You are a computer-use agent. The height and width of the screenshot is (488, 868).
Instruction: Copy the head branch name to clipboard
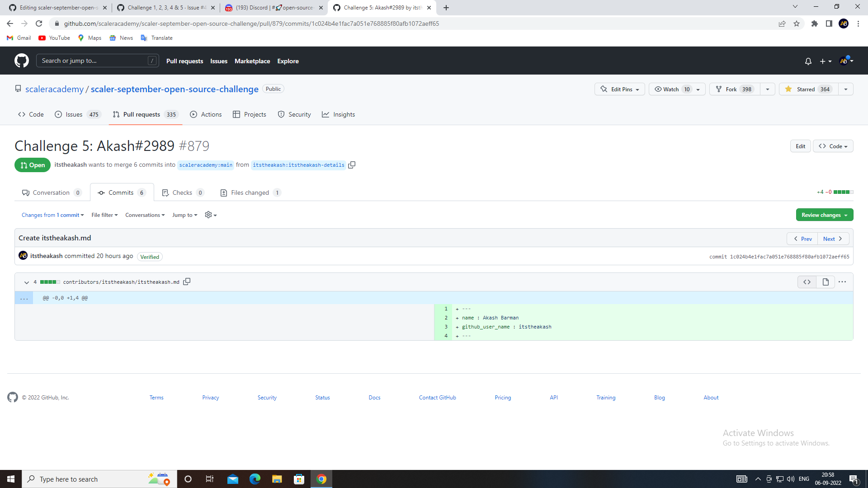[x=352, y=164]
